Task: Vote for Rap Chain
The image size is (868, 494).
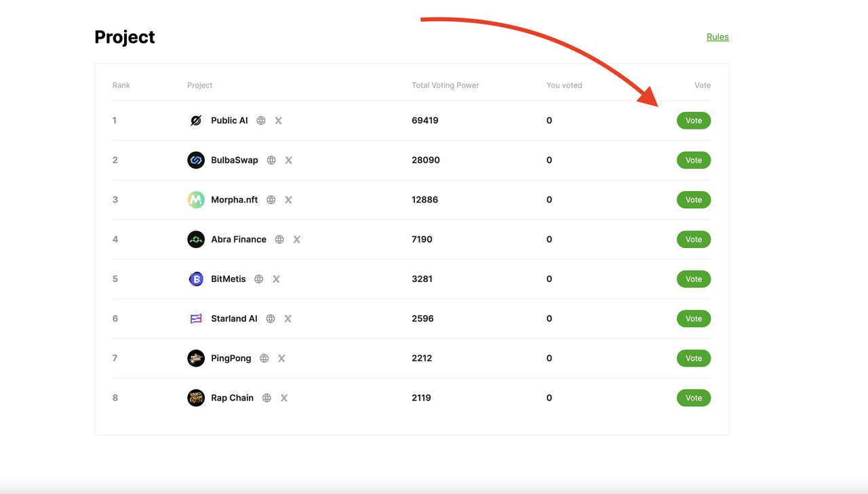Action: (694, 398)
